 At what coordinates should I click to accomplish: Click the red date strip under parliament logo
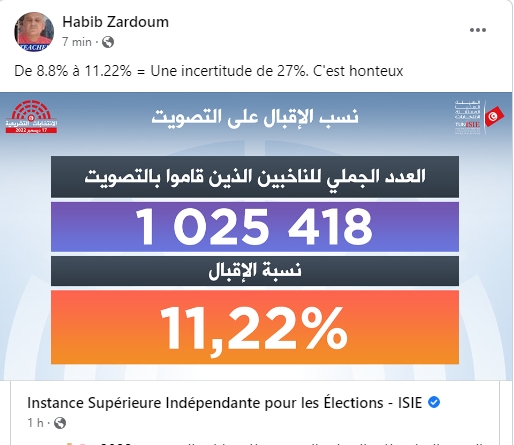point(31,130)
